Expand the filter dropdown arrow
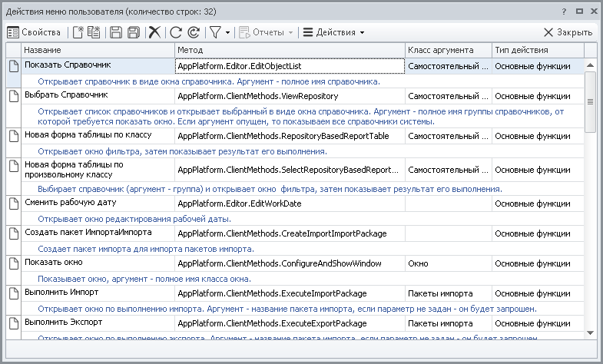603x364 pixels. click(227, 33)
